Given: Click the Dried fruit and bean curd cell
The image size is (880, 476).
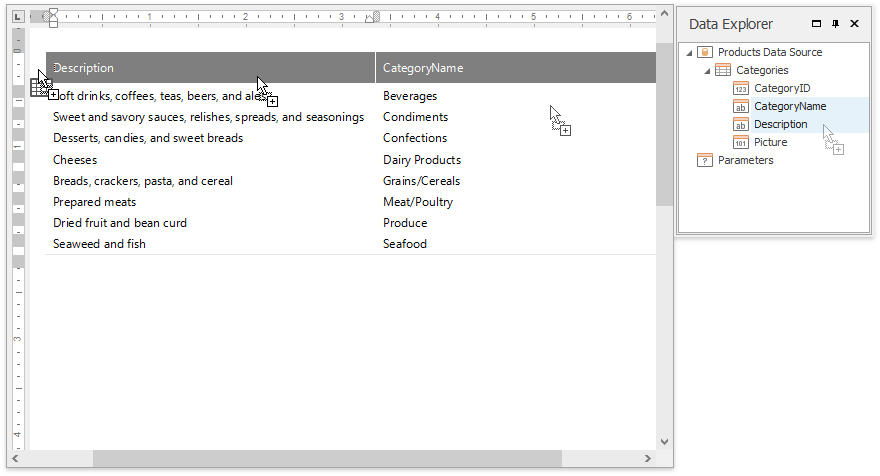Looking at the screenshot, I should (120, 223).
